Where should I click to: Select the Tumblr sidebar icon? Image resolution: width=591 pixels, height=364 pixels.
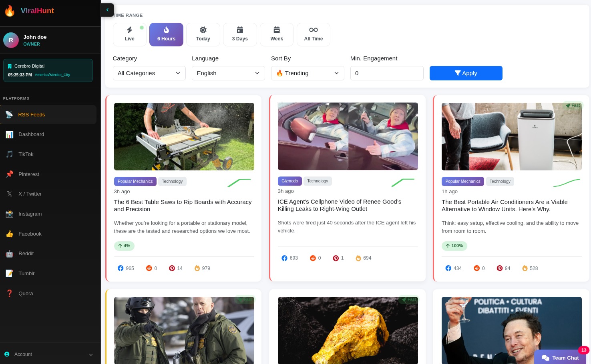10,274
